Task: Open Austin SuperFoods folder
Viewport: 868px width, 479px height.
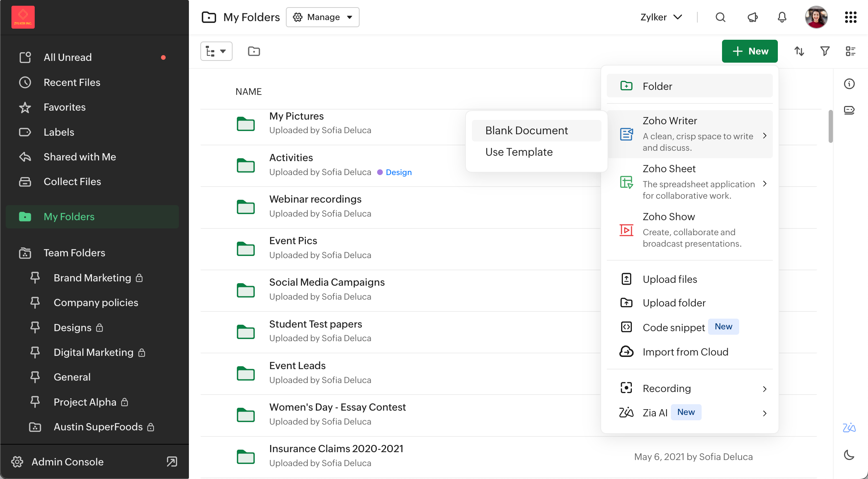Action: [92, 427]
